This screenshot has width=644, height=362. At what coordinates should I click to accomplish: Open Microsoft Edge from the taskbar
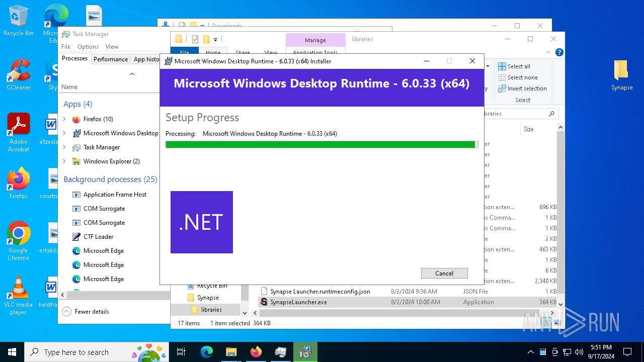coord(207,352)
